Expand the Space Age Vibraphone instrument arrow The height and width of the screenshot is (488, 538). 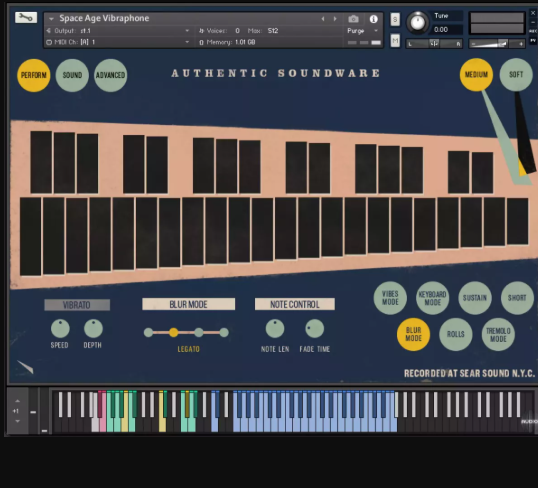coord(51,19)
